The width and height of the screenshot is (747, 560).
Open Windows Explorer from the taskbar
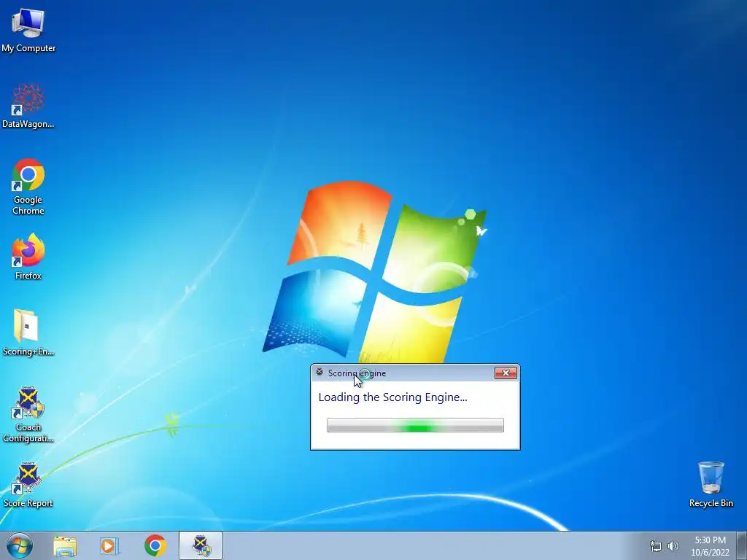[x=65, y=545]
